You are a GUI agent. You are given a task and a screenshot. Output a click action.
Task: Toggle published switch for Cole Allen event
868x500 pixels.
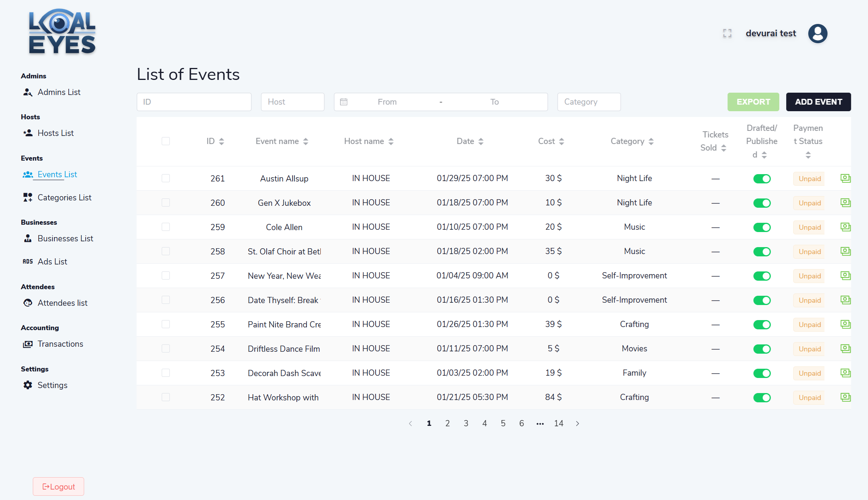(761, 227)
